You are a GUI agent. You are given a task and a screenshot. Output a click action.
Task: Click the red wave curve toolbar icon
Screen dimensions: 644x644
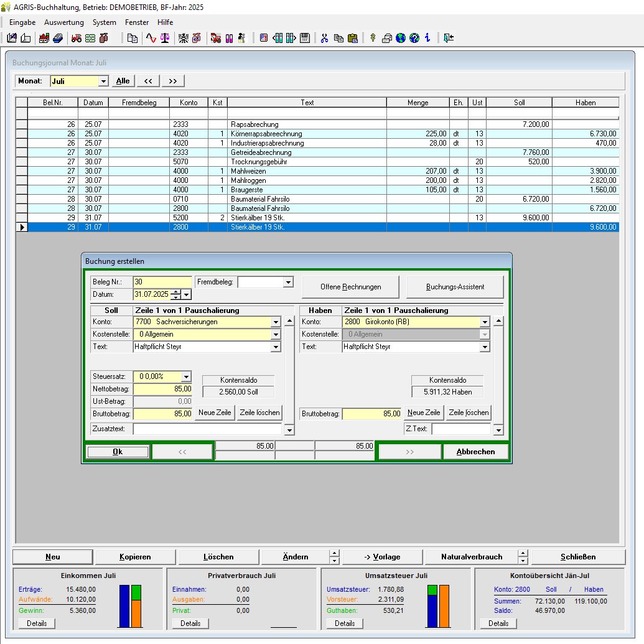point(151,38)
